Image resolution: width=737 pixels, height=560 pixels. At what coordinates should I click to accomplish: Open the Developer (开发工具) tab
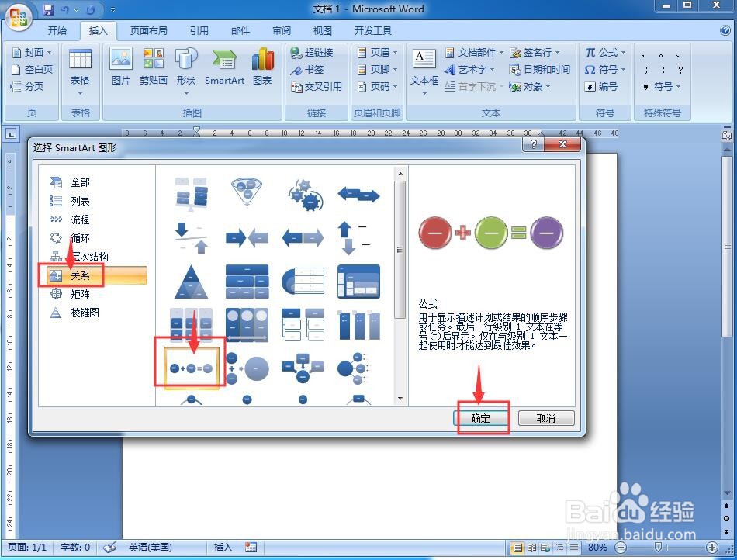(372, 31)
